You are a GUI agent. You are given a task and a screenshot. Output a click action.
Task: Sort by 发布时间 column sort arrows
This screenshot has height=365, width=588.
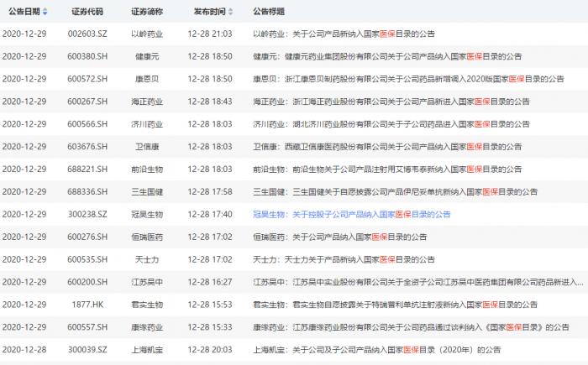click(x=230, y=12)
